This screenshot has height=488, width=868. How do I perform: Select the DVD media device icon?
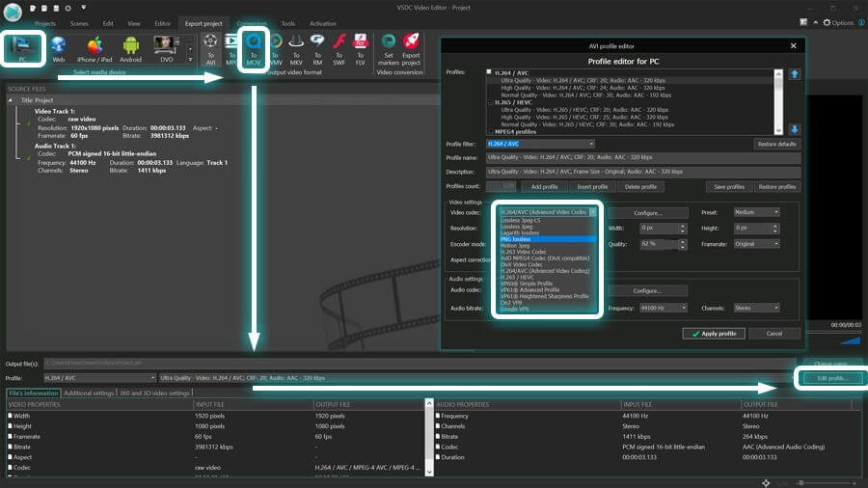167,49
